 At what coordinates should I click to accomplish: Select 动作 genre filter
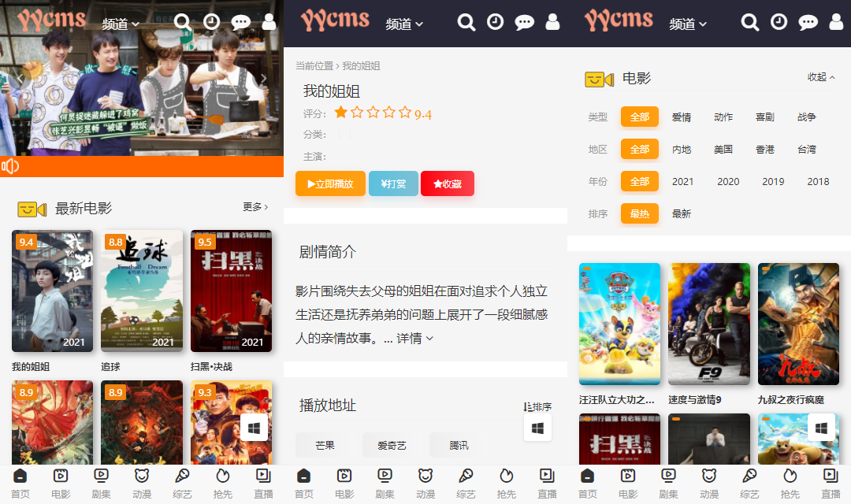pos(723,117)
